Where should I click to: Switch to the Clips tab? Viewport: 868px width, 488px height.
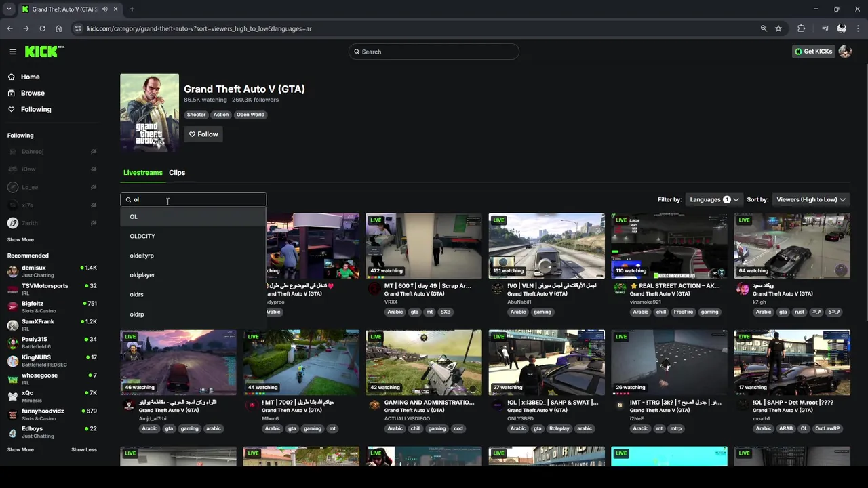coord(177,173)
